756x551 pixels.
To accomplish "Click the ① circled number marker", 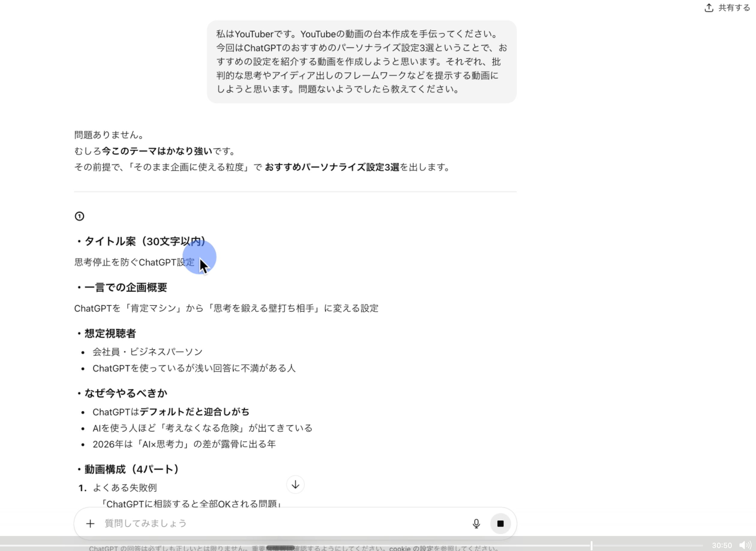I will click(x=79, y=216).
